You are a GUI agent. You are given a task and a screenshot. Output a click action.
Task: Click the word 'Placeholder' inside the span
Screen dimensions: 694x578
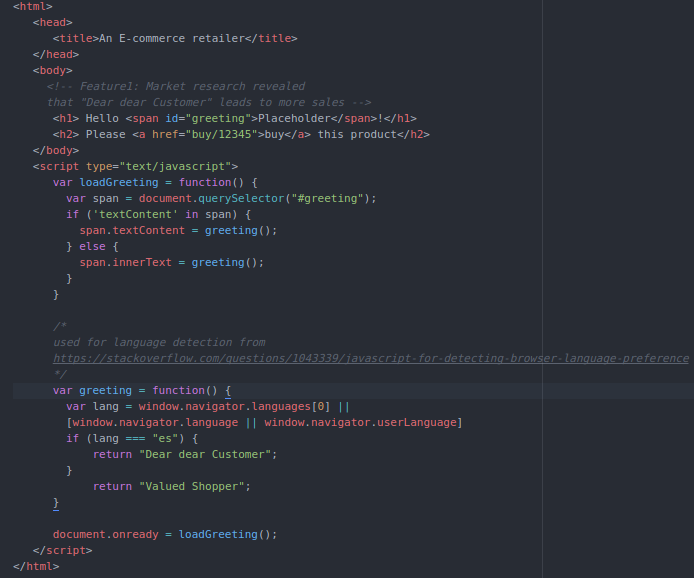(x=294, y=119)
